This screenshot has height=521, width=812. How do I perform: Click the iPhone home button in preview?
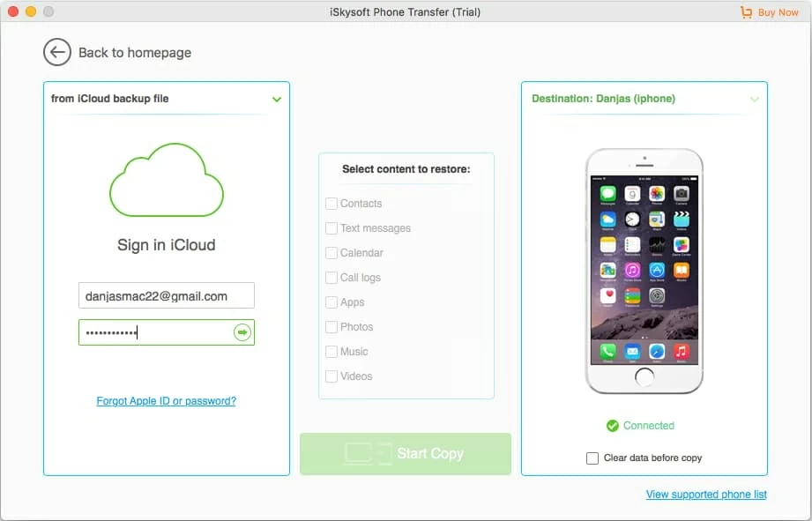pos(644,377)
